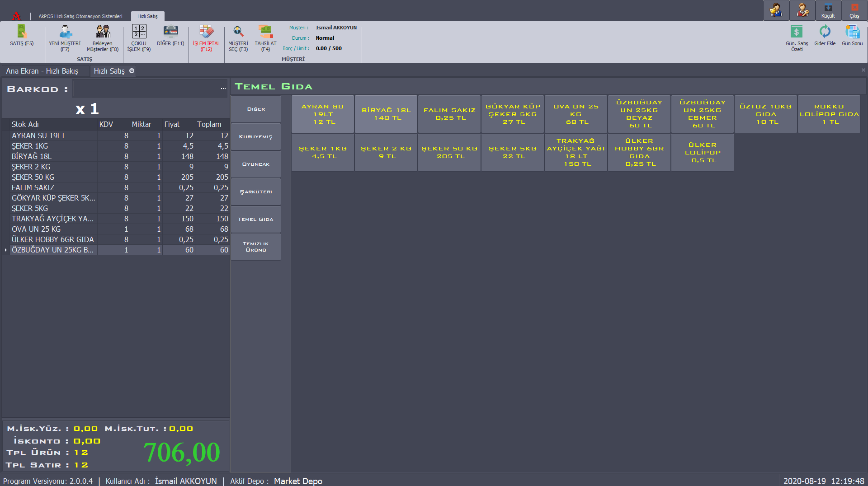Open the barcode field ellipsis lookup

tap(223, 89)
